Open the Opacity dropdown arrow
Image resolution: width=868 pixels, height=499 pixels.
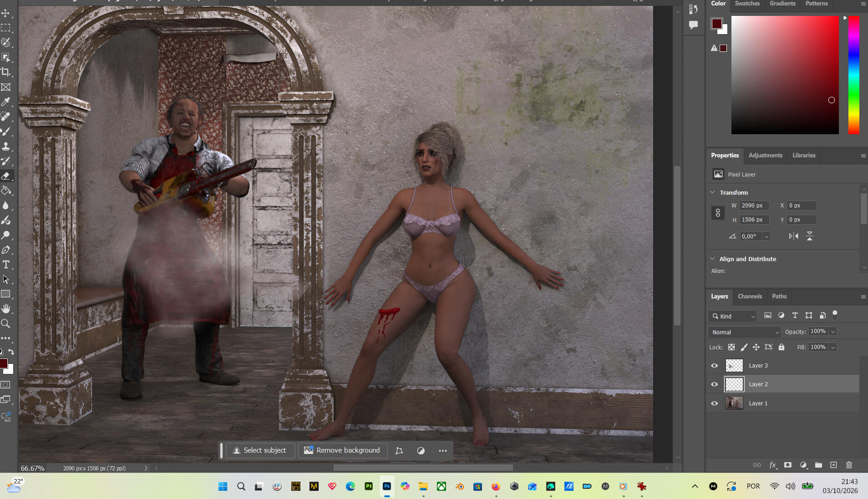[833, 332]
